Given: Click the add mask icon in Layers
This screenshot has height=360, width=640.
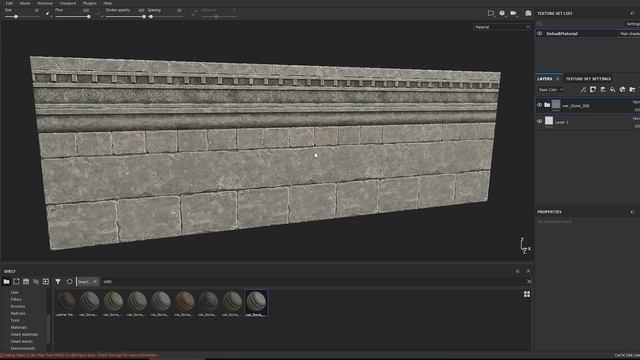Looking at the screenshot, I should click(593, 89).
